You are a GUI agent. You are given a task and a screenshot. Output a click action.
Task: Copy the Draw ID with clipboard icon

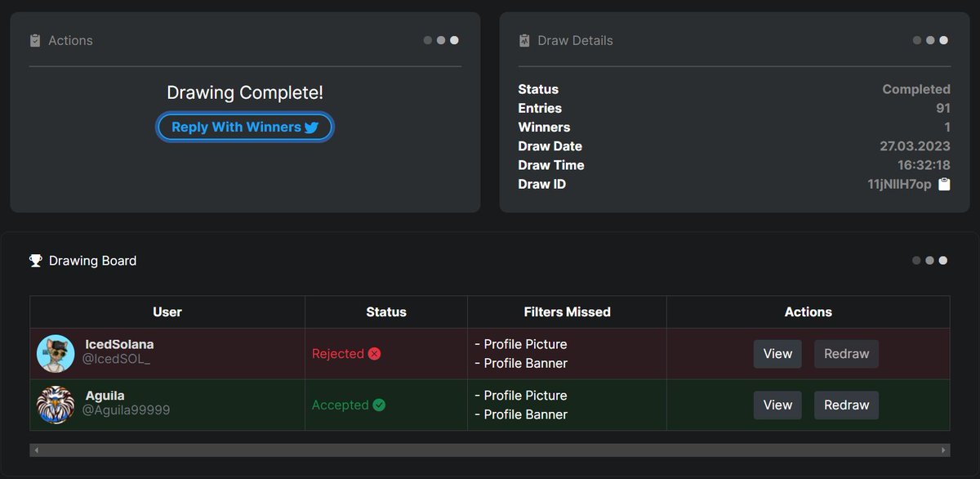tap(944, 184)
